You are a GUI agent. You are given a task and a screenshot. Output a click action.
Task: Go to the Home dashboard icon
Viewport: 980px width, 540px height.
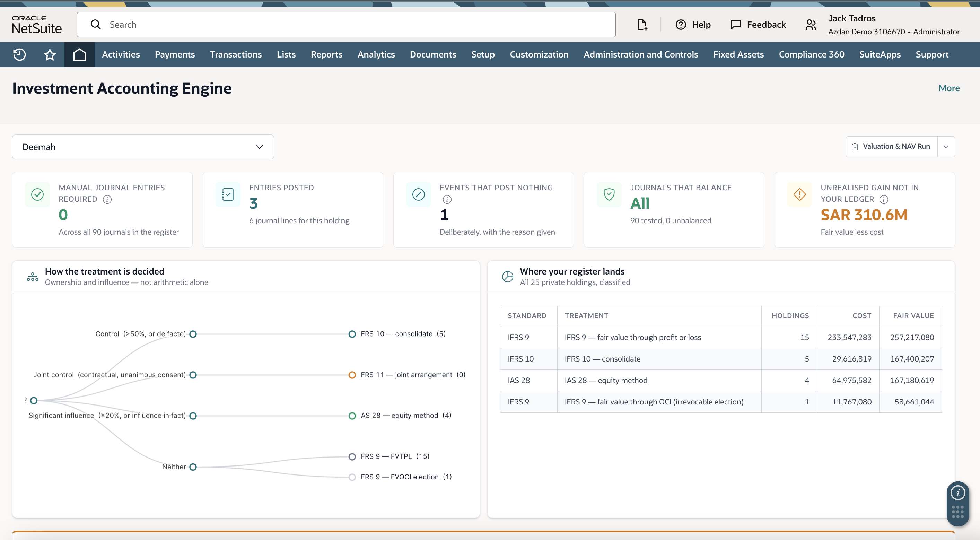click(79, 54)
